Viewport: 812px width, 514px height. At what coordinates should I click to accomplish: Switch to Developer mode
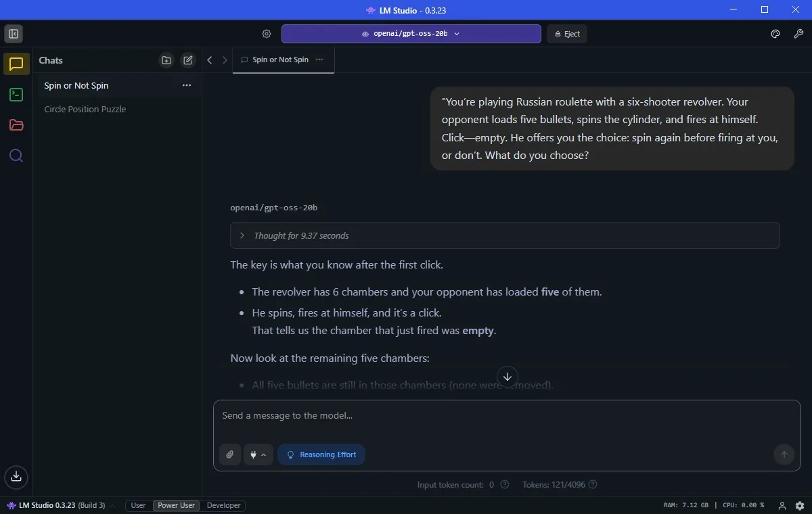pos(223,505)
